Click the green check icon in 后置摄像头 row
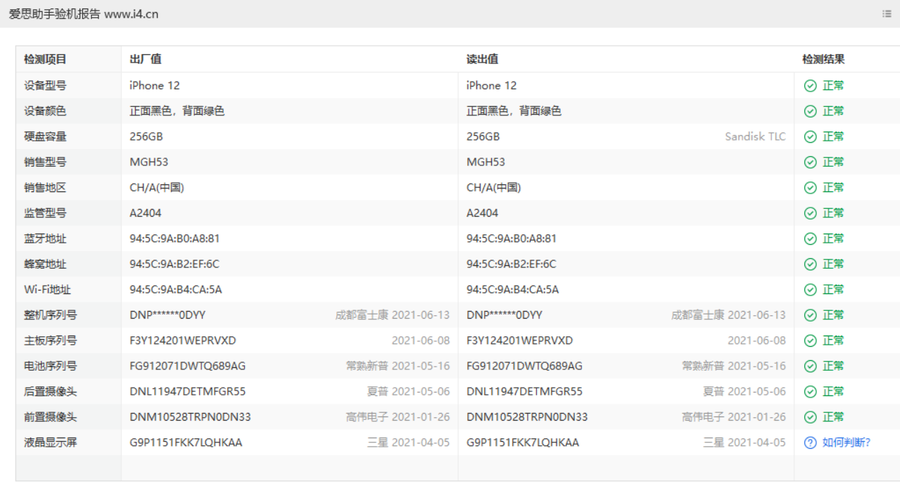This screenshot has height=484, width=900. pos(810,392)
